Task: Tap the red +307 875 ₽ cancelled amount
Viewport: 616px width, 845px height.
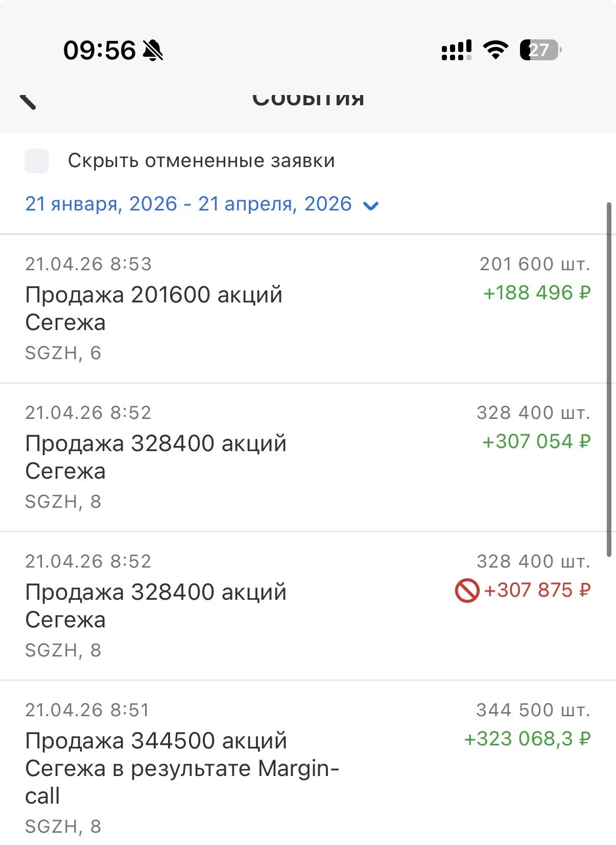Action: click(537, 590)
